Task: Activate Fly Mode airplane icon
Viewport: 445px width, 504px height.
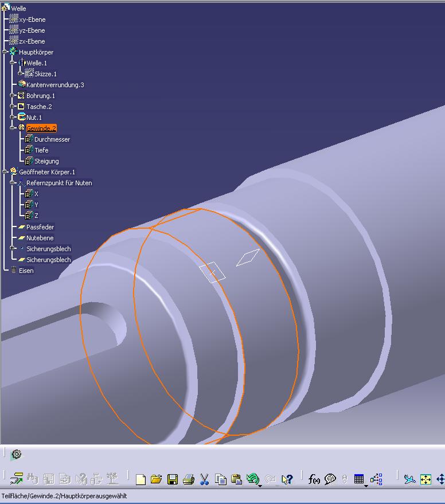Action: (x=409, y=479)
